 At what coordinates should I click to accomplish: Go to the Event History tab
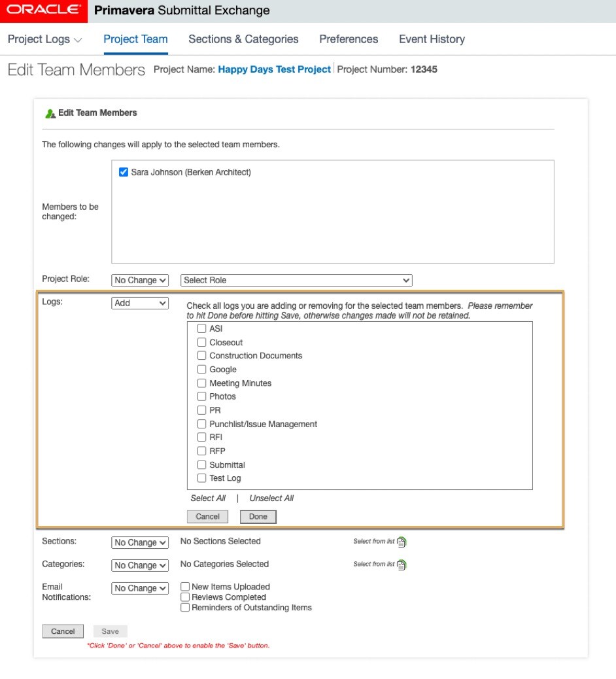(432, 39)
